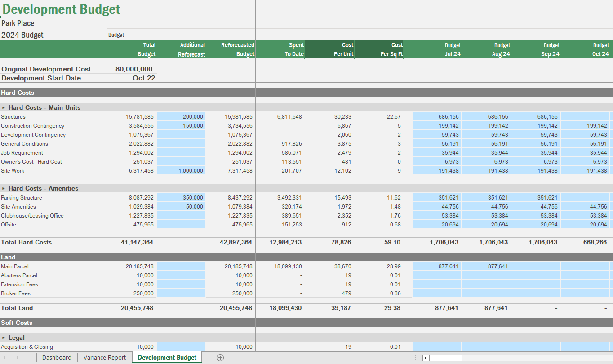This screenshot has width=613, height=364.
Task: Switch to the Dashboard tab
Action: click(x=57, y=357)
